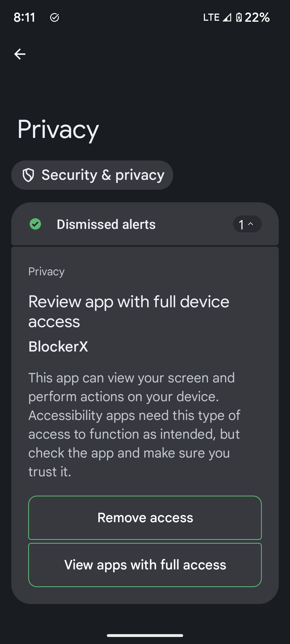Screen dimensions: 290x644
Task: Tap the 8:11 clock in status bar
Action: (x=24, y=17)
